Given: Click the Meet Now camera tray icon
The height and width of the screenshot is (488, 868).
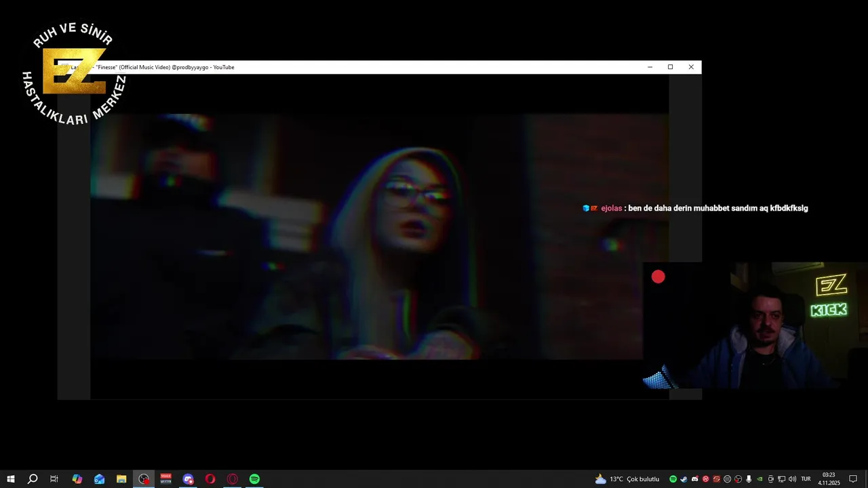Looking at the screenshot, I should tap(770, 479).
